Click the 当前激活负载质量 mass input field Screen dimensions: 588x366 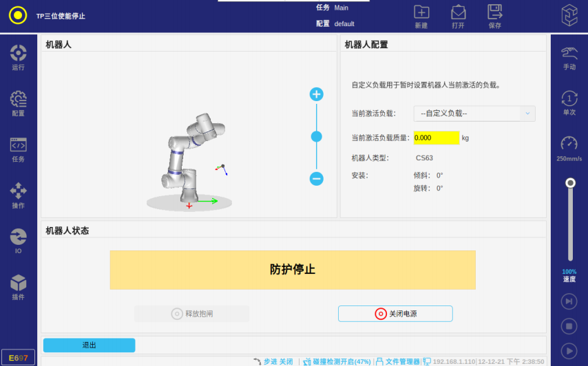pyautogui.click(x=436, y=138)
